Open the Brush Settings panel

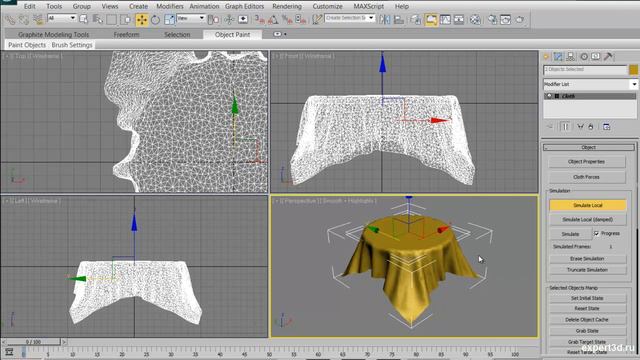72,45
